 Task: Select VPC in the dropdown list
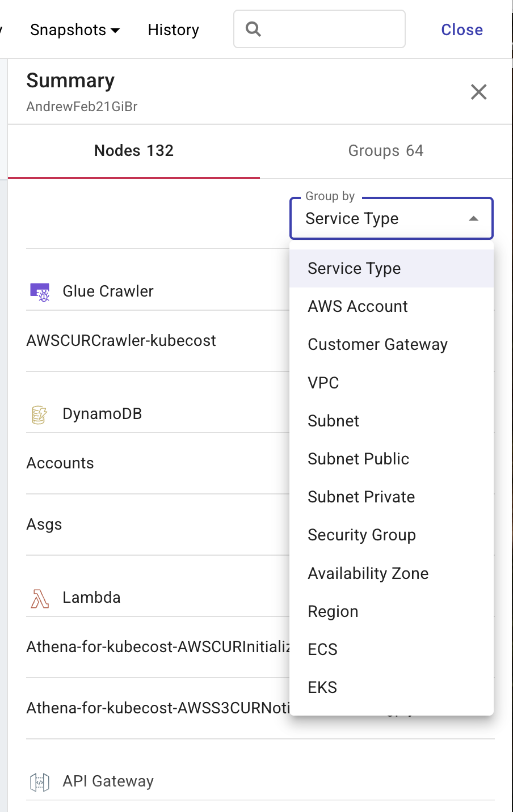[x=323, y=383]
